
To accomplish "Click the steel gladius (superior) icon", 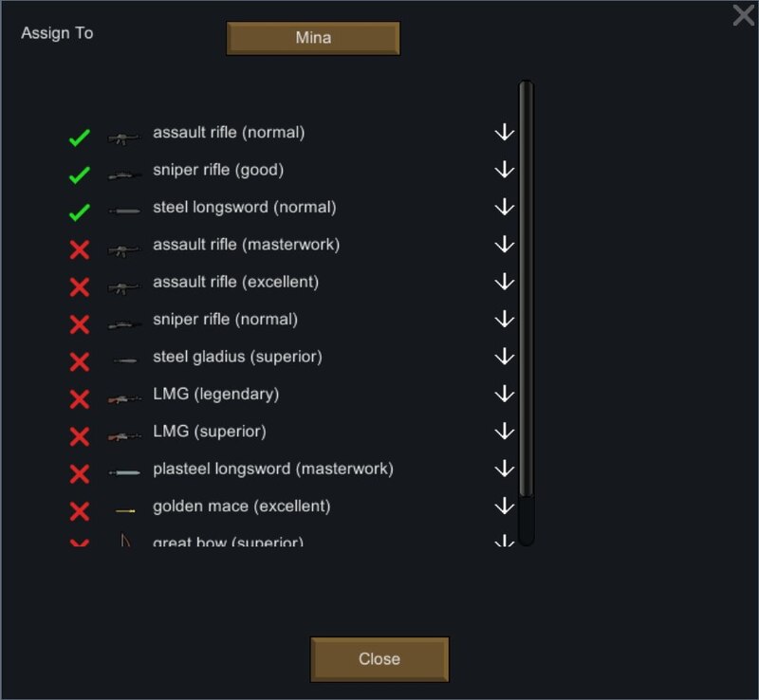I will point(125,360).
